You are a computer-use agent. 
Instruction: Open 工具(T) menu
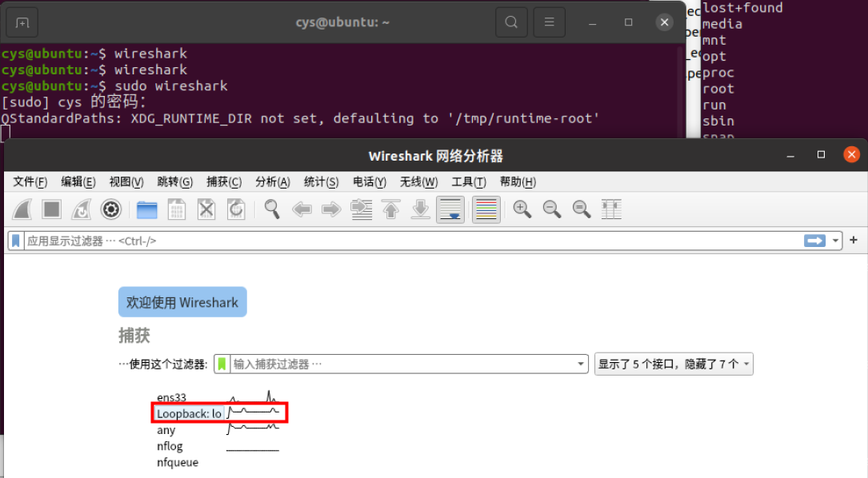(468, 182)
